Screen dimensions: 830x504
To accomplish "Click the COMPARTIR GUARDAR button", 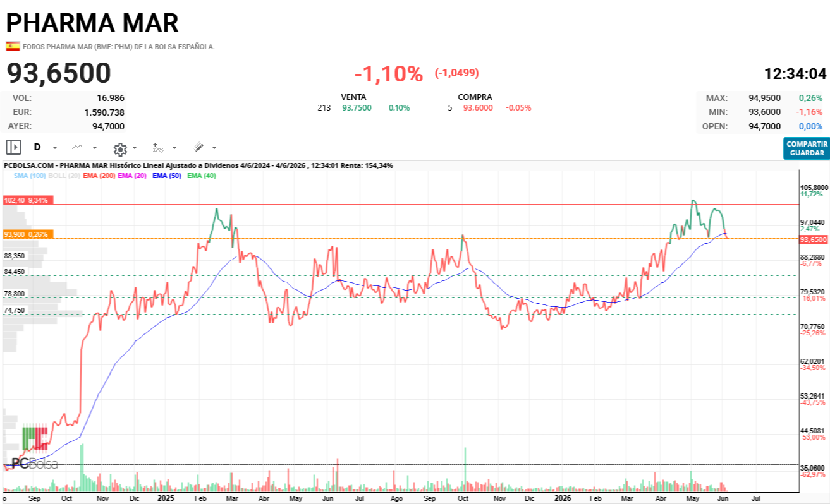I will [806, 148].
